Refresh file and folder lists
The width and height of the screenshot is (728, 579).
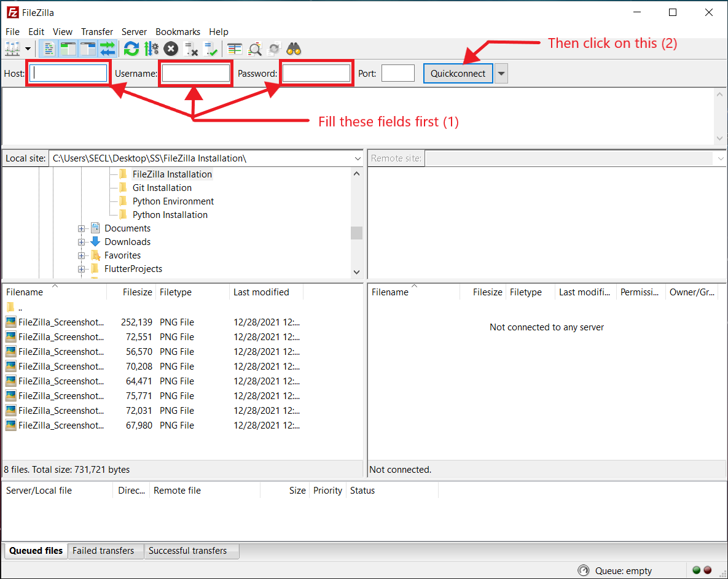click(131, 49)
